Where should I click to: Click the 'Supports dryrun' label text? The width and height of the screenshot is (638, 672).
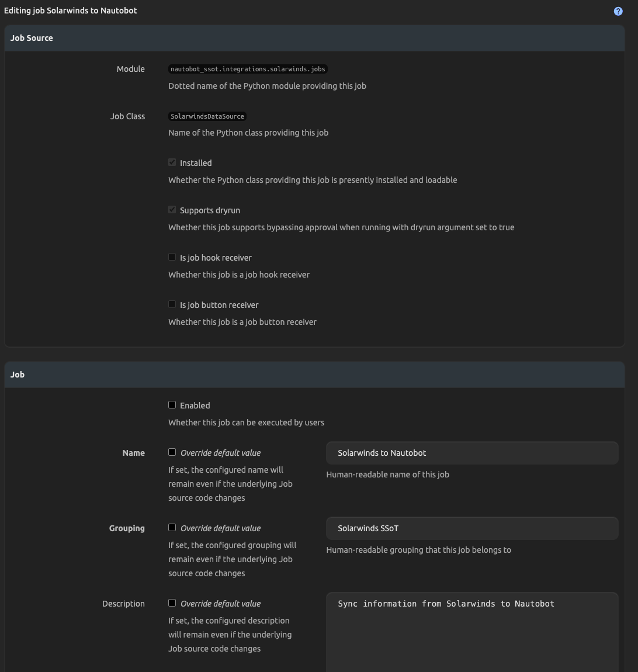[x=210, y=210]
